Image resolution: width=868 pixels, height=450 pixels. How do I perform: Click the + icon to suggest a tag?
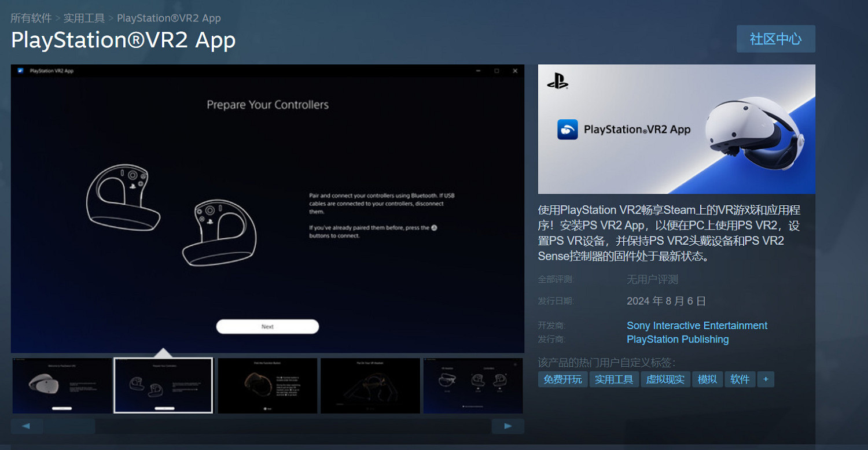click(766, 379)
